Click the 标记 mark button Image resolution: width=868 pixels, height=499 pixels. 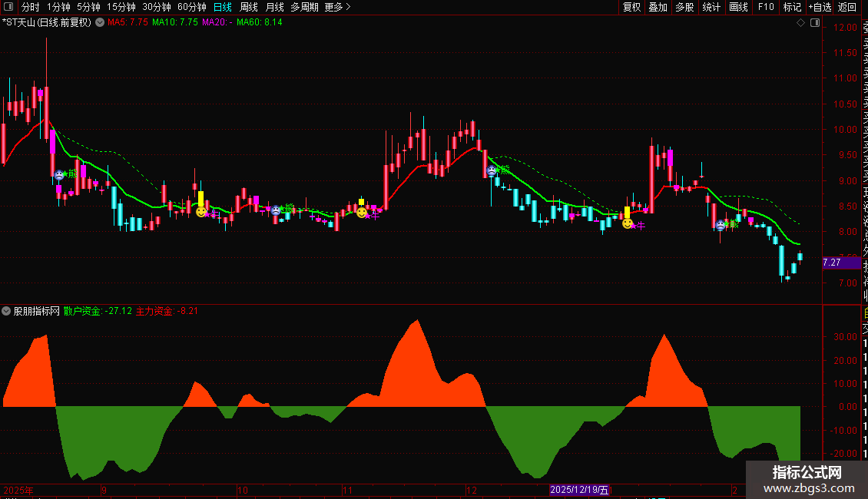pos(792,7)
